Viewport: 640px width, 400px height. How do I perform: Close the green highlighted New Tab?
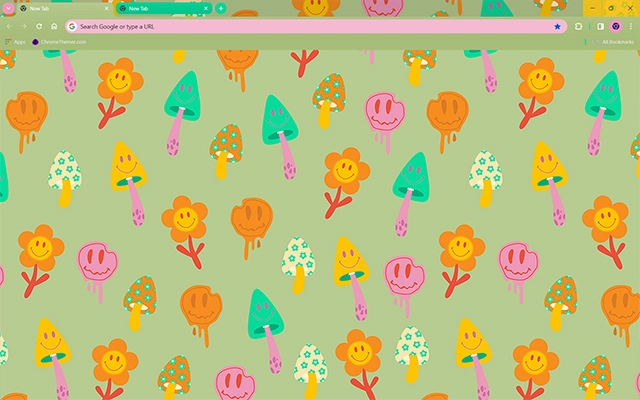206,8
